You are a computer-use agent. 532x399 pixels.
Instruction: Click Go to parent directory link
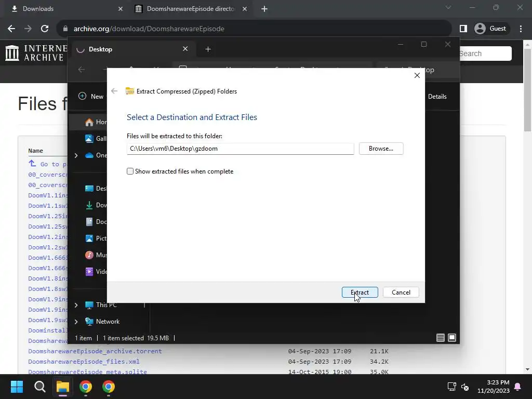[x=48, y=164]
